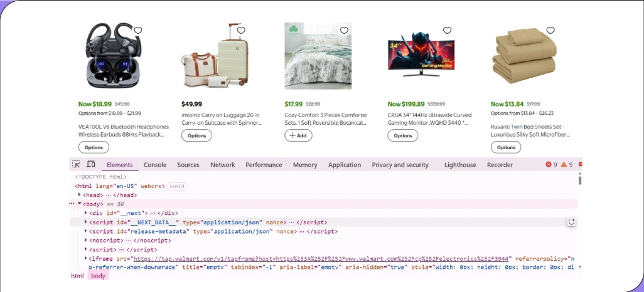Open imiomo Carry on Luggage title link
Screen dimensions: 644x292
pyautogui.click(x=222, y=118)
